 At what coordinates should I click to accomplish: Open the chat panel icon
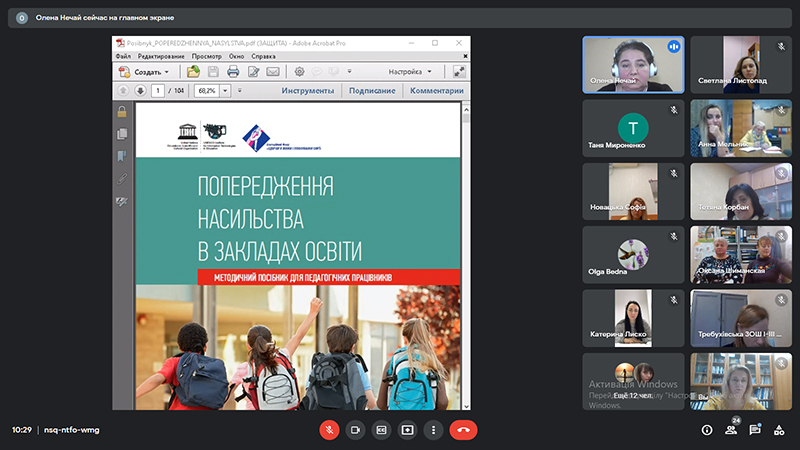[755, 430]
